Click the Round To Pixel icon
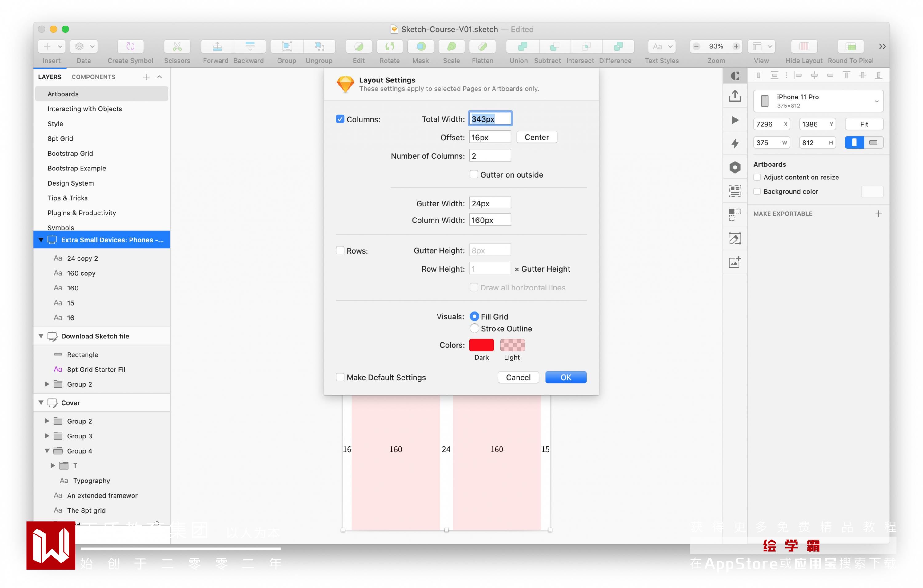The width and height of the screenshot is (923, 588). tap(850, 46)
